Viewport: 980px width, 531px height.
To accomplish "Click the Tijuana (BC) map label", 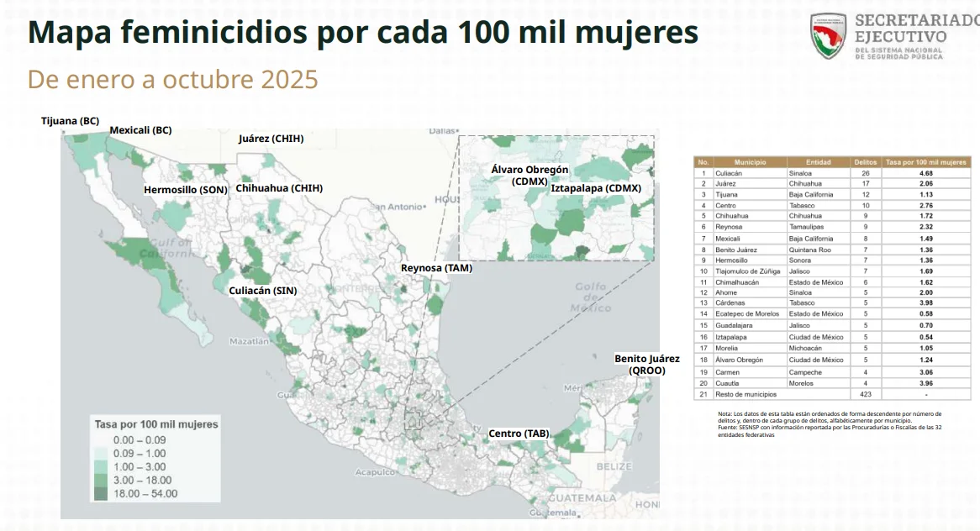I will [x=71, y=121].
